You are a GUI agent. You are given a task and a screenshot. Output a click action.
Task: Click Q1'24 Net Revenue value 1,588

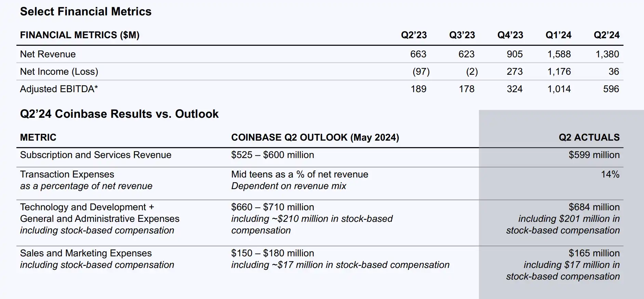pyautogui.click(x=559, y=54)
